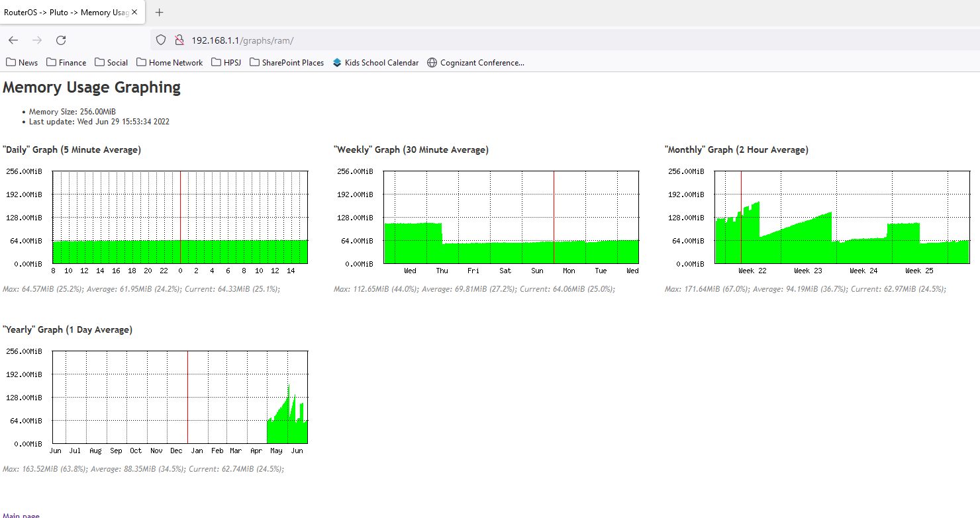Open the Cognizant Conference bookmark
Image resolution: width=980 pixels, height=518 pixels.
[475, 63]
